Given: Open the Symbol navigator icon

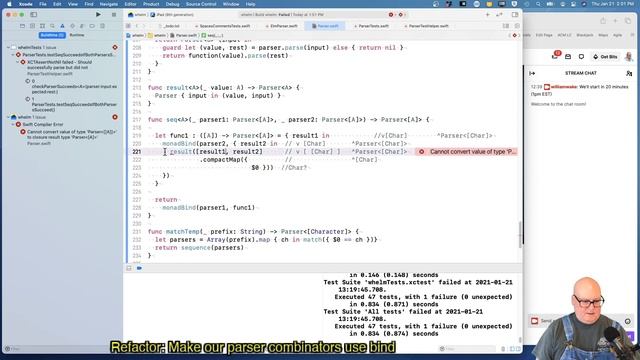Looking at the screenshot, I should click(42, 26).
